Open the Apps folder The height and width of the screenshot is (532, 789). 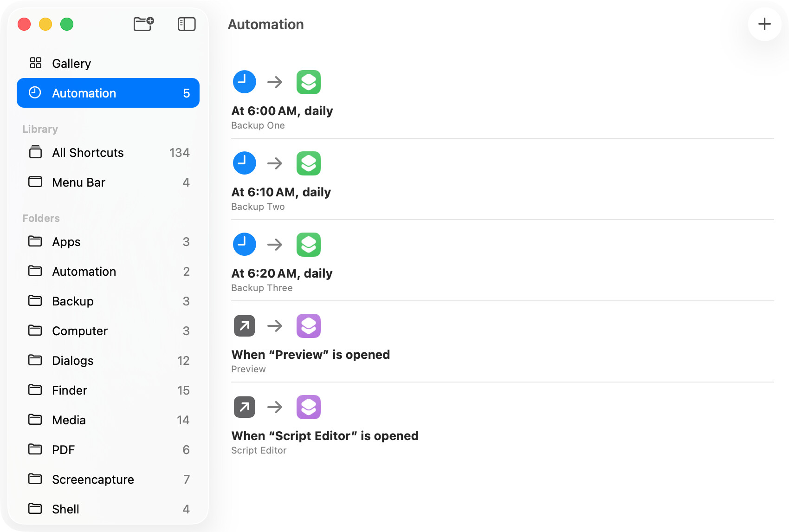(x=108, y=241)
